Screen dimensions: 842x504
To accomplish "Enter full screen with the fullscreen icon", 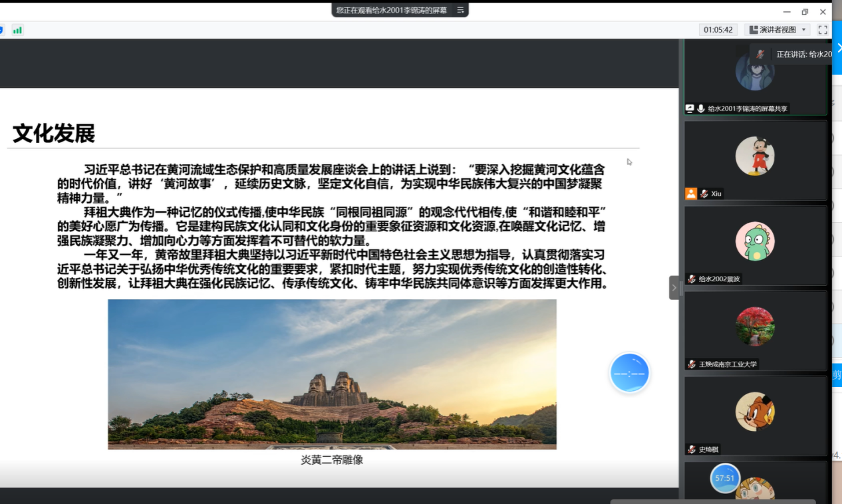I will click(823, 30).
